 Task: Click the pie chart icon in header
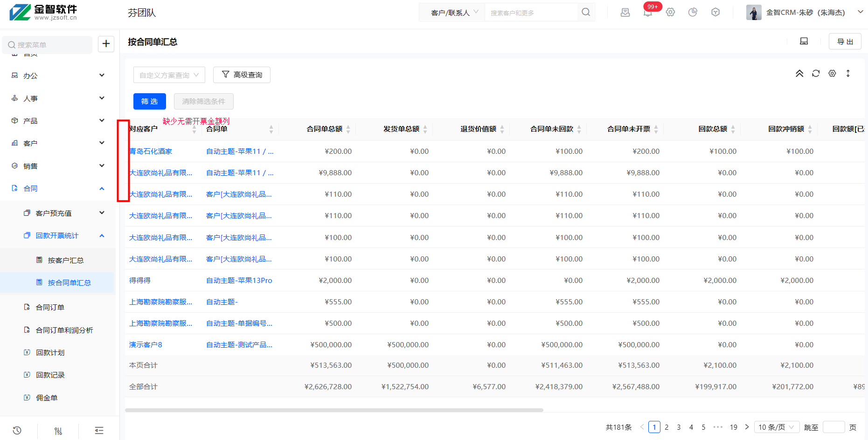pyautogui.click(x=693, y=13)
